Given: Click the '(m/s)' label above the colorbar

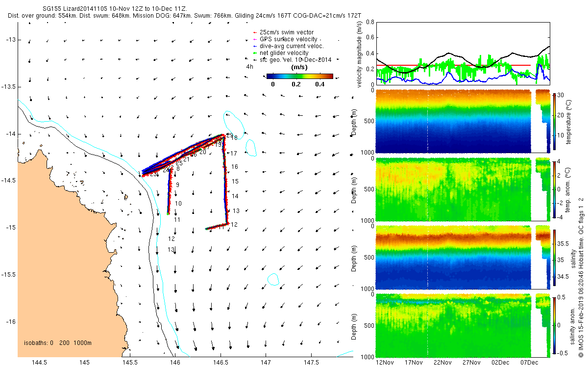Looking at the screenshot, I should coord(299,67).
